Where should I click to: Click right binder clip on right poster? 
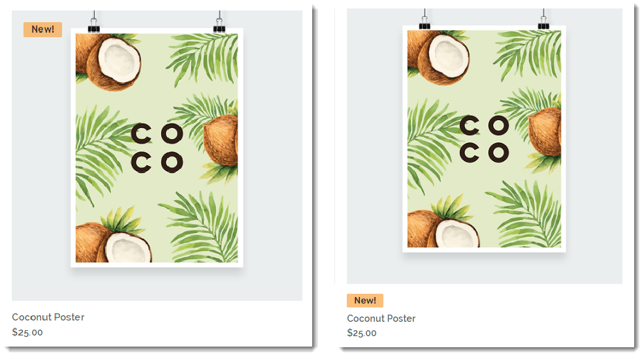543,20
